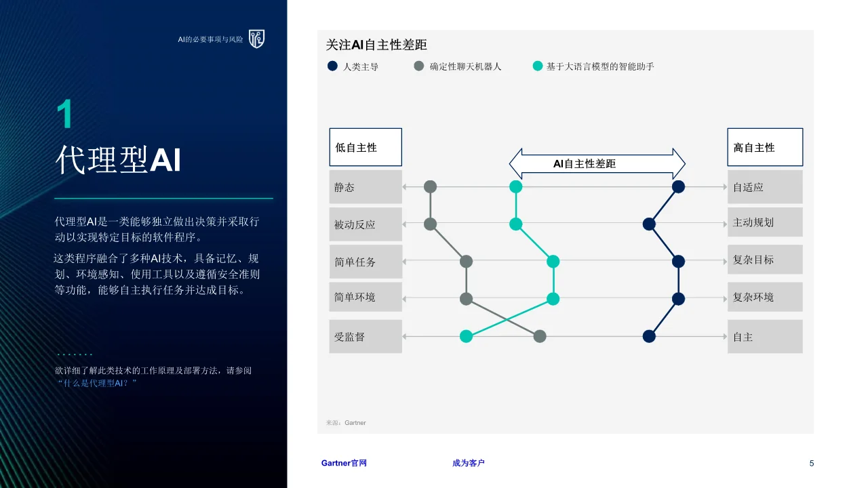The height and width of the screenshot is (488, 868).
Task: Click the 代理型AI slide heading
Action: [x=118, y=159]
